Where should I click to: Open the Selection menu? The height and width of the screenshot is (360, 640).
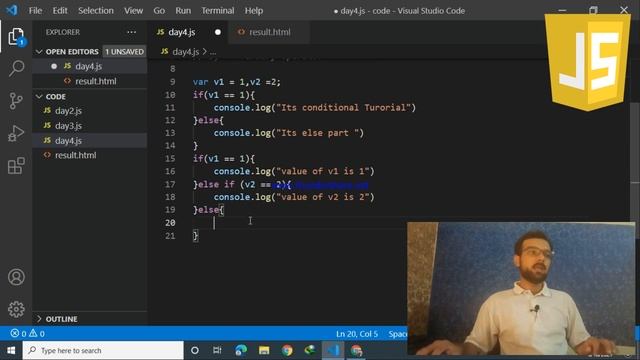point(96,11)
